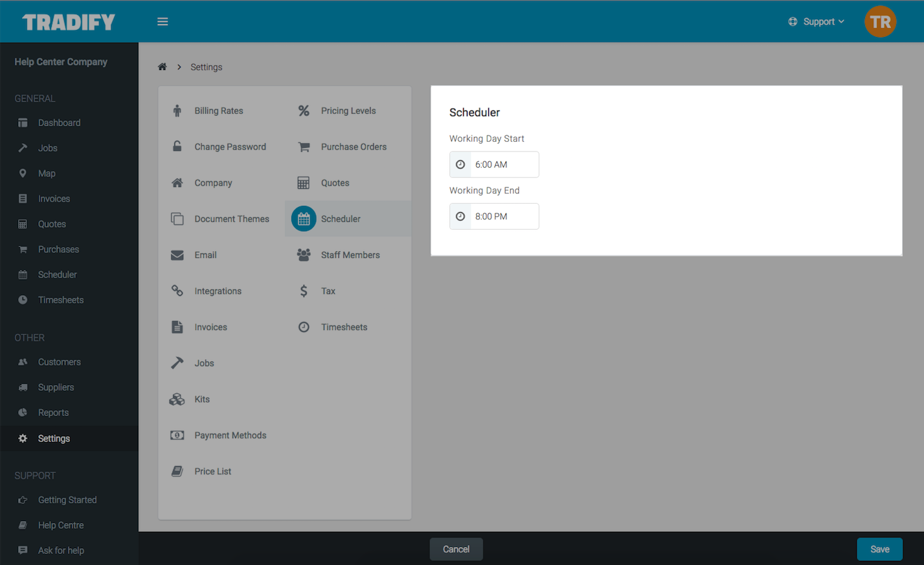The width and height of the screenshot is (924, 565).
Task: Select the Document Themes label
Action: pos(232,219)
